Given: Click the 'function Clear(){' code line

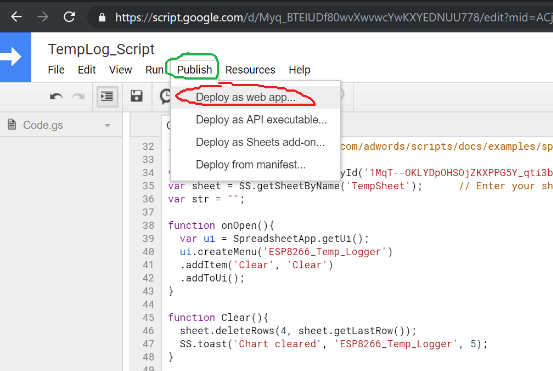Looking at the screenshot, I should coord(218,317).
